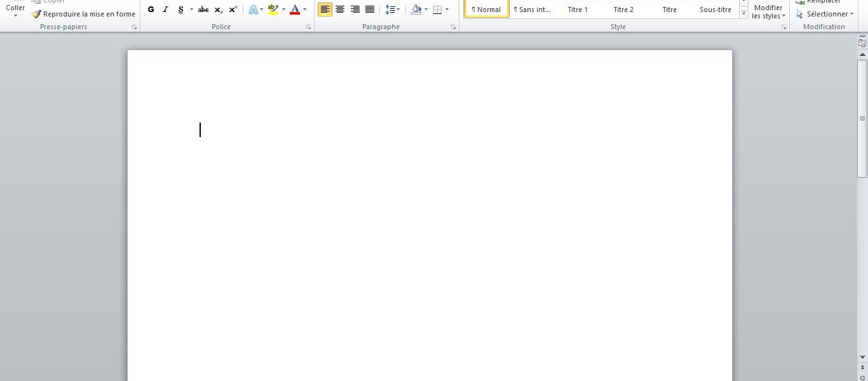Open line and paragraph spacing options
The height and width of the screenshot is (381, 868).
click(x=393, y=10)
